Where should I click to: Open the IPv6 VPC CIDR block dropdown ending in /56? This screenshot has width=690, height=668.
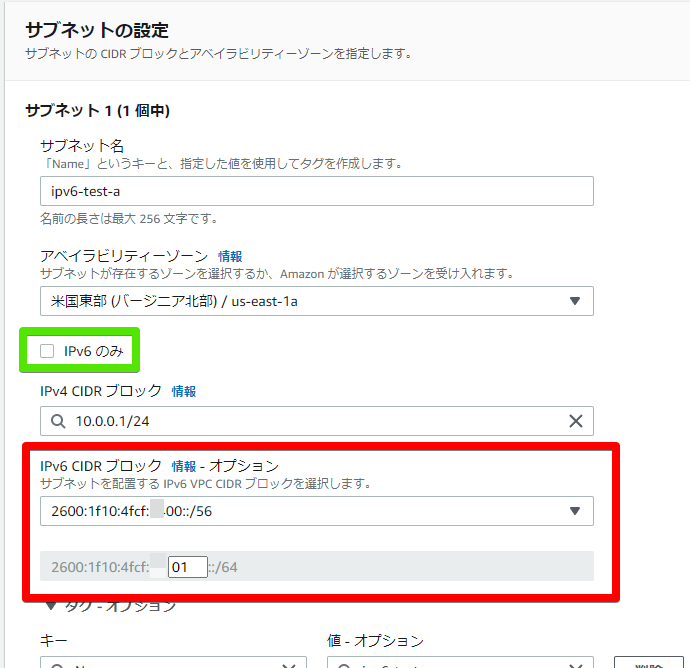(316, 511)
